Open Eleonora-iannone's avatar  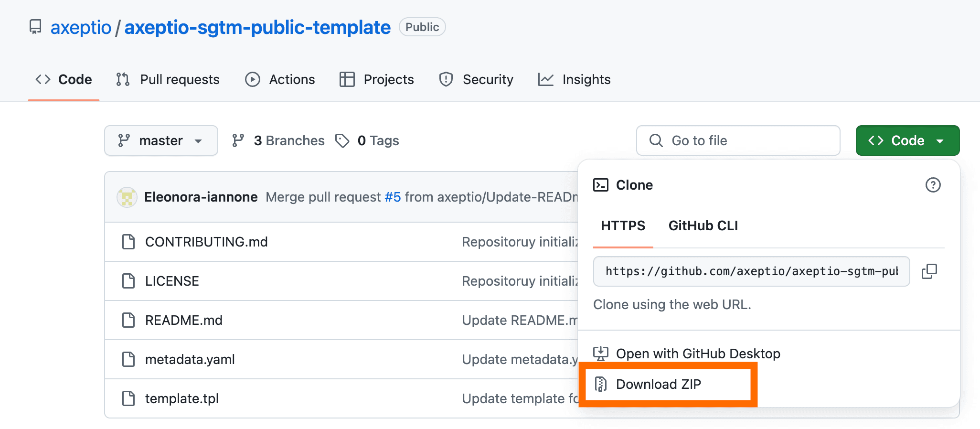127,197
